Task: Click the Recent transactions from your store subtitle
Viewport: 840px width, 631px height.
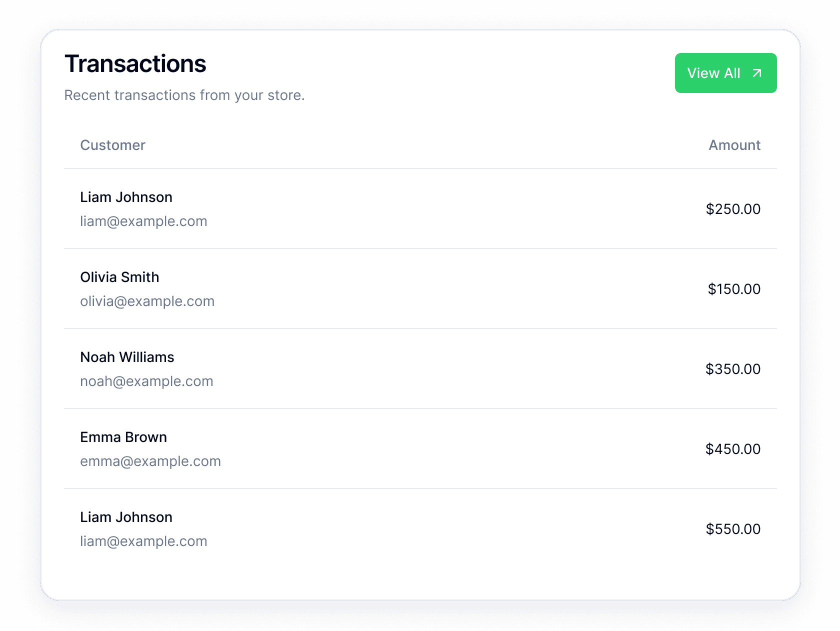Action: (x=184, y=95)
